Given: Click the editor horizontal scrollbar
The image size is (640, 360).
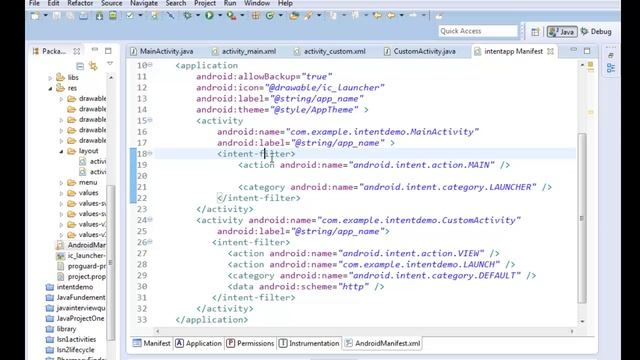Looking at the screenshot, I should [364, 331].
